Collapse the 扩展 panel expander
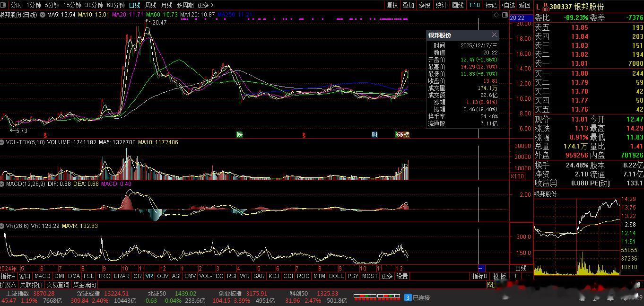 tap(8, 285)
